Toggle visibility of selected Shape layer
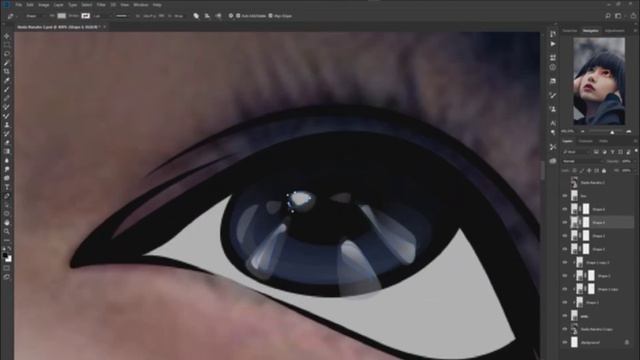 565,222
